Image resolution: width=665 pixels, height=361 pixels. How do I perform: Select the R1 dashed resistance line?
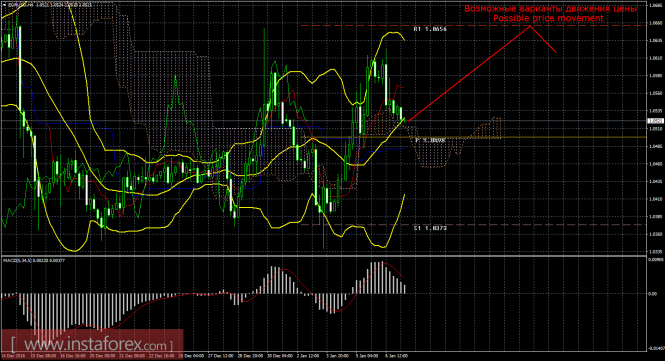pos(473,26)
